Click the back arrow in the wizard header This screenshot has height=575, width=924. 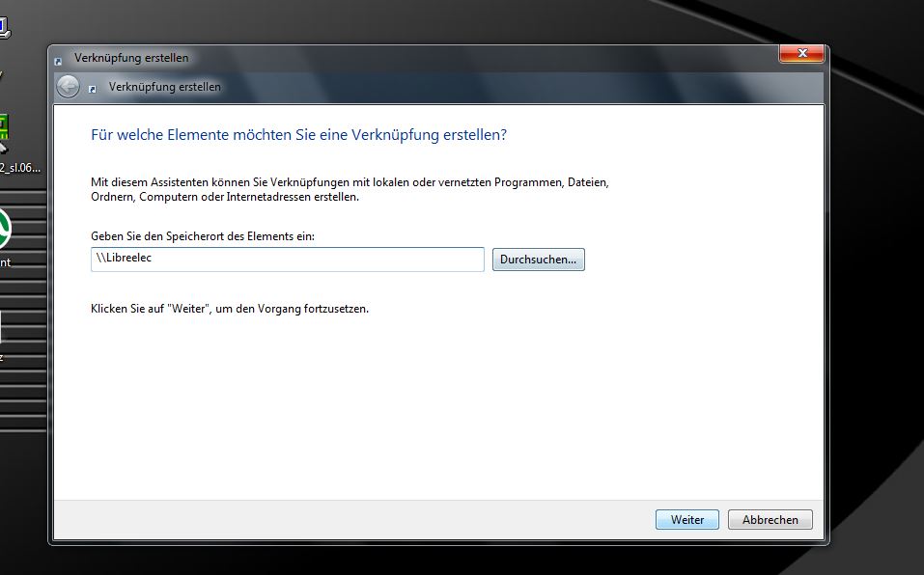pos(68,87)
